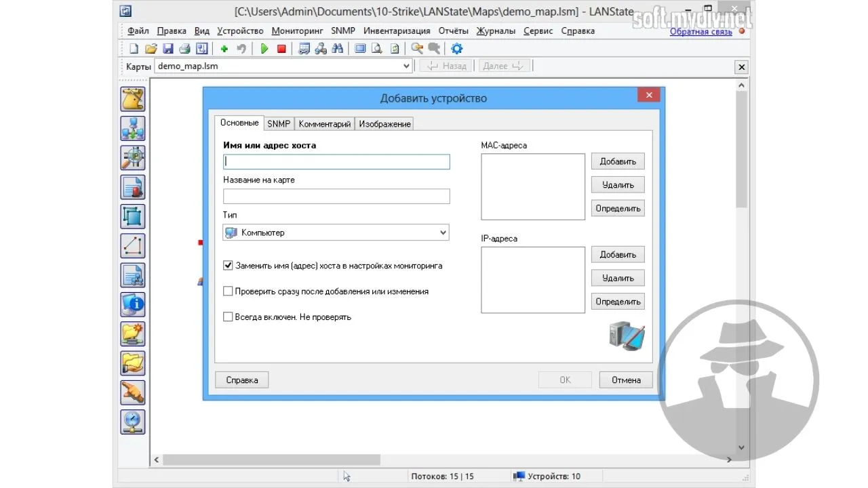This screenshot has height=488, width=868.
Task: Follow the Обратная связь link
Action: (701, 31)
